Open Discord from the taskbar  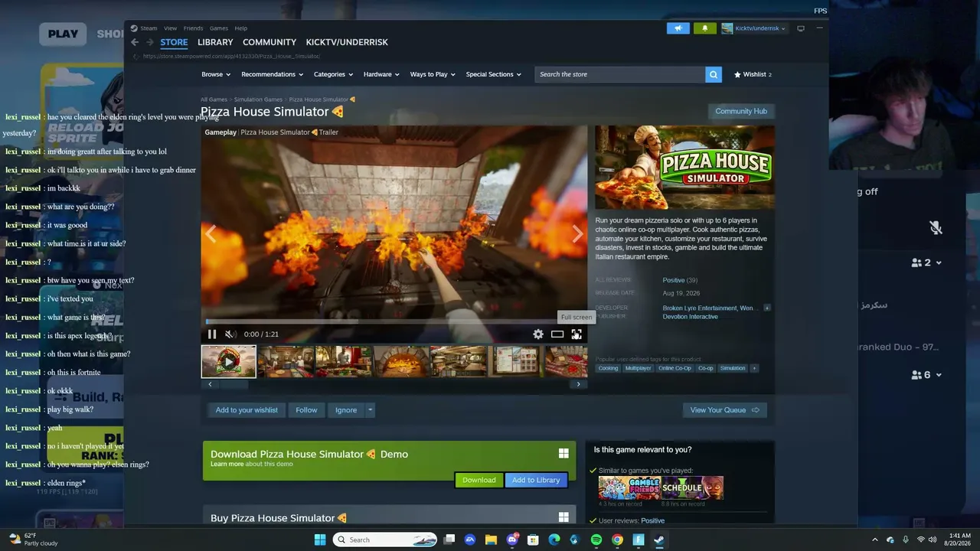(x=512, y=540)
